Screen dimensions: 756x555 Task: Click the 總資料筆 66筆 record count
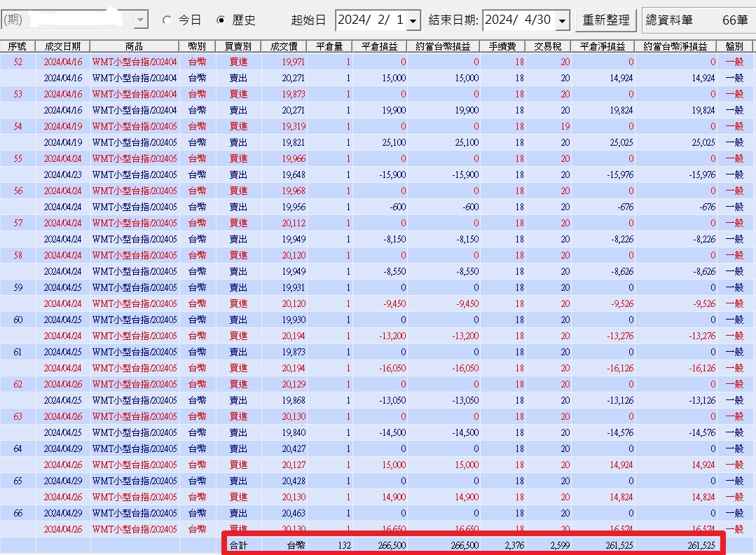click(697, 20)
